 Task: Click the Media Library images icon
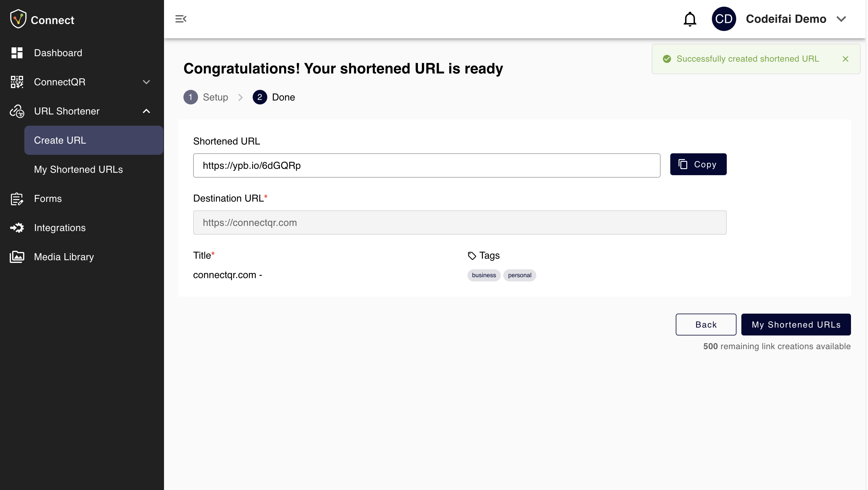point(16,257)
